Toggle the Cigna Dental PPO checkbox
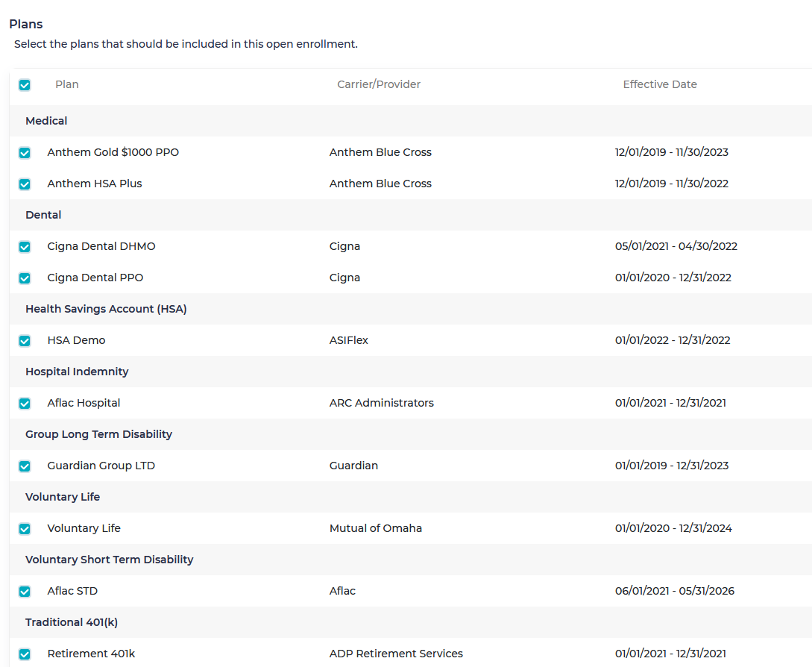The image size is (812, 667). (25, 278)
